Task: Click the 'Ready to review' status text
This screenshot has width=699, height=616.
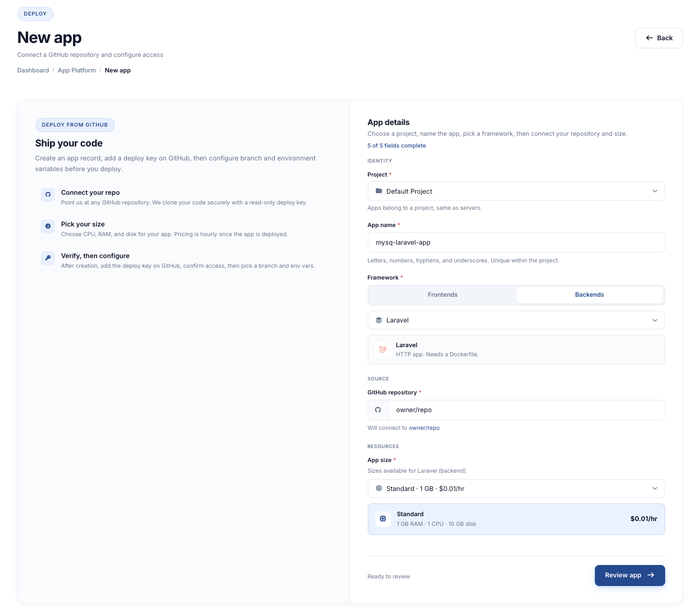Action: (389, 577)
